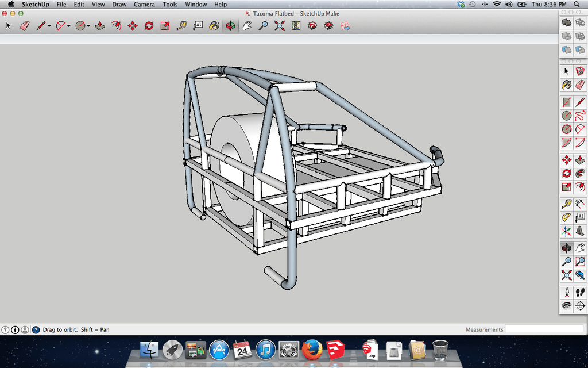
Task: Click the help question mark in the status bar
Action: (36, 329)
